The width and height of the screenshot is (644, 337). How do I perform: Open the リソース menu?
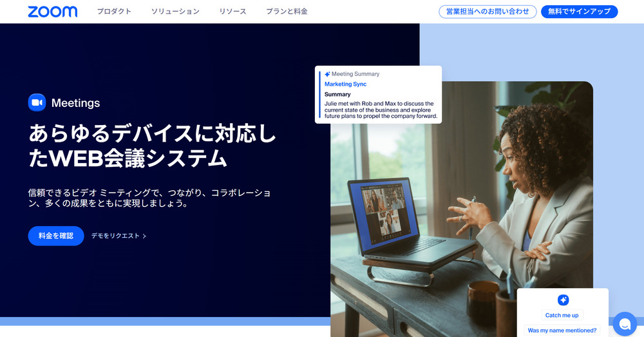(233, 12)
